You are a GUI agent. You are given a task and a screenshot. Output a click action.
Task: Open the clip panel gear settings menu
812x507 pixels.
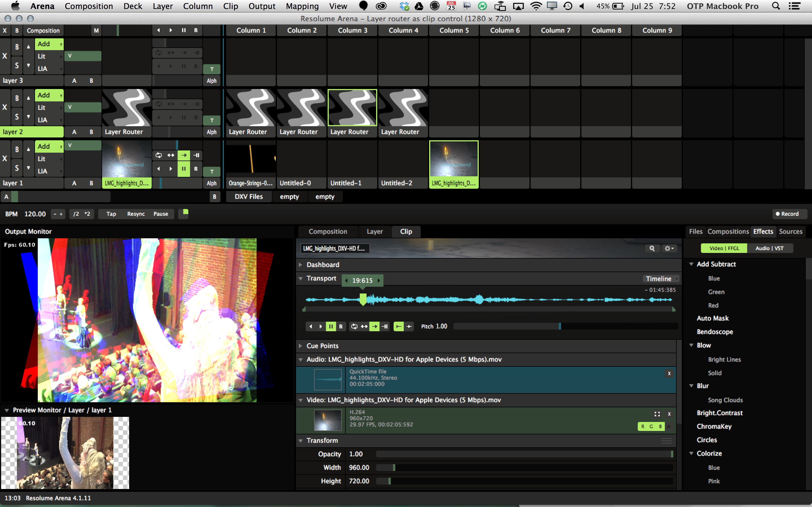tap(669, 248)
